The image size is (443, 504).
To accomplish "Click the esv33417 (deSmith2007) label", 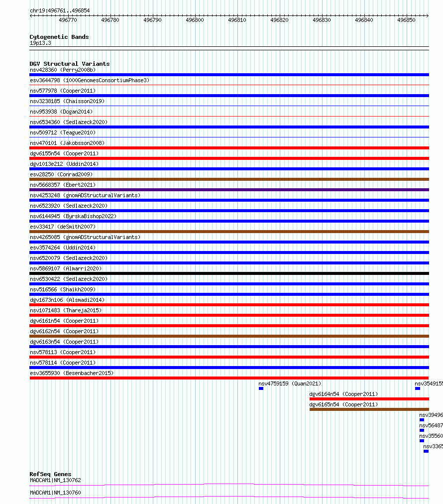I will pyautogui.click(x=63, y=227).
